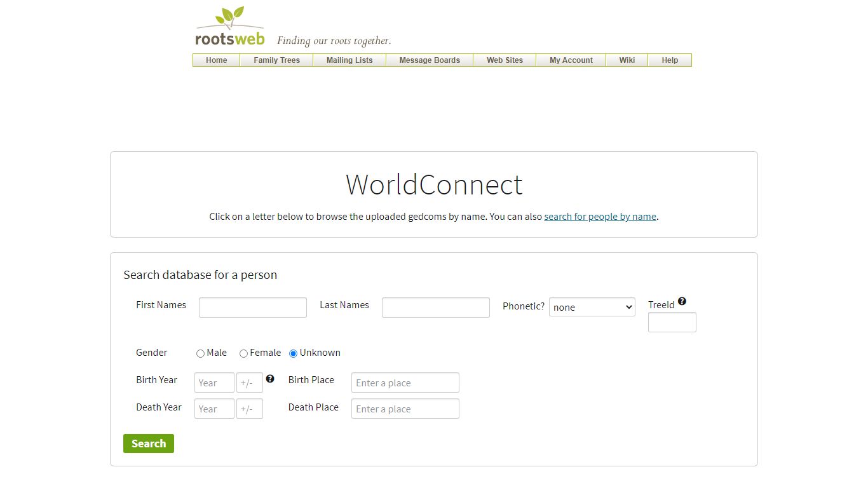The height and width of the screenshot is (488, 868).
Task: Click the 'Phonetic?' label
Action: [524, 306]
